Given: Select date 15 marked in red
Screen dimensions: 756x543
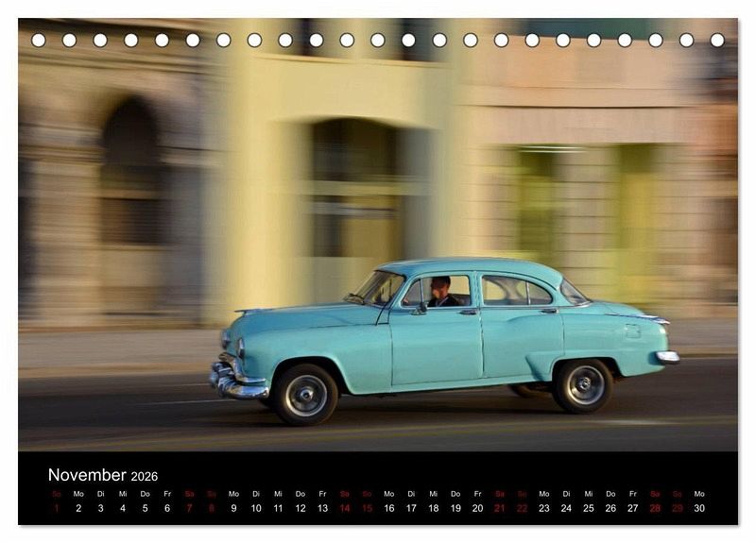Looking at the screenshot, I should click(367, 508).
